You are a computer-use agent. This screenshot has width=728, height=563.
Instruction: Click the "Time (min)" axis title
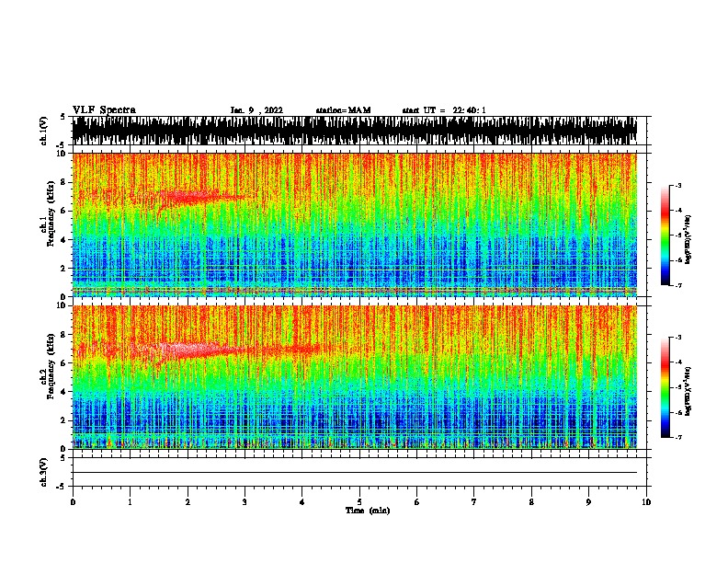pos(368,511)
